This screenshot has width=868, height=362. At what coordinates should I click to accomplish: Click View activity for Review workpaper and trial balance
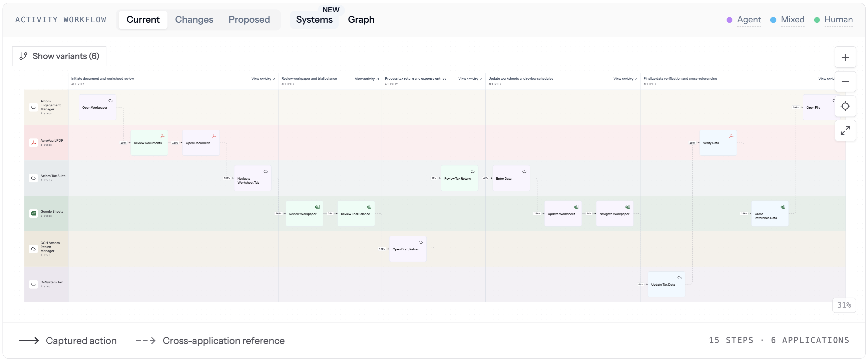pos(367,79)
